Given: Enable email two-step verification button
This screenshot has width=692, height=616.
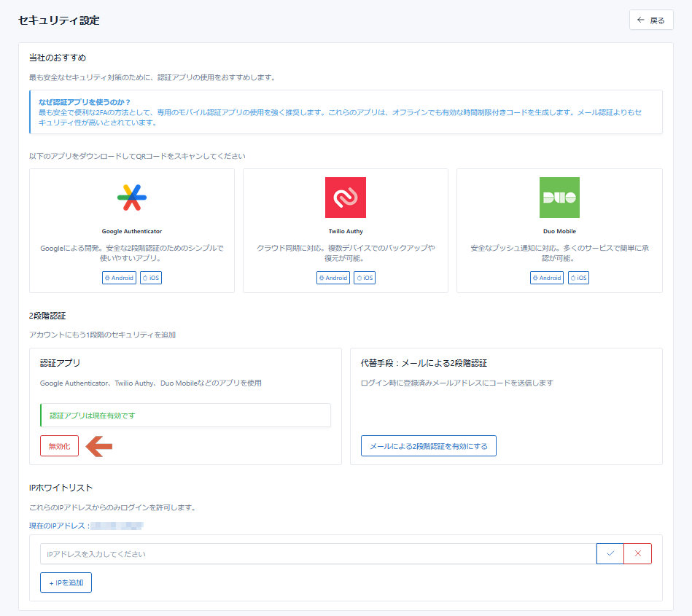Looking at the screenshot, I should (428, 446).
